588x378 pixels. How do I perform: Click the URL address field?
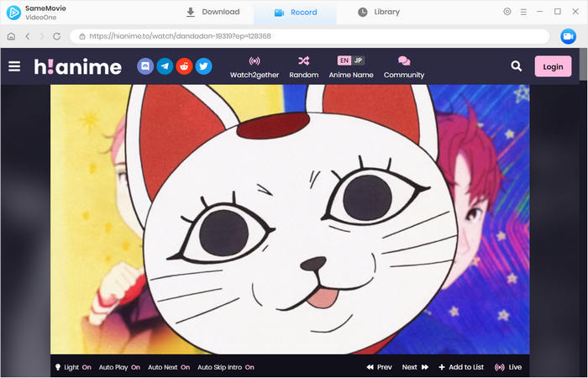(x=310, y=36)
